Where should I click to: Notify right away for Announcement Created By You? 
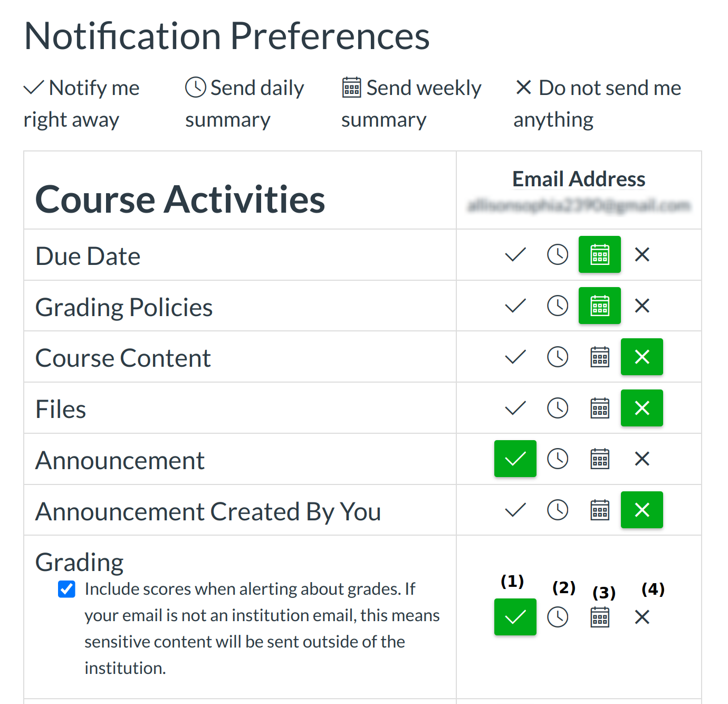coord(515,510)
